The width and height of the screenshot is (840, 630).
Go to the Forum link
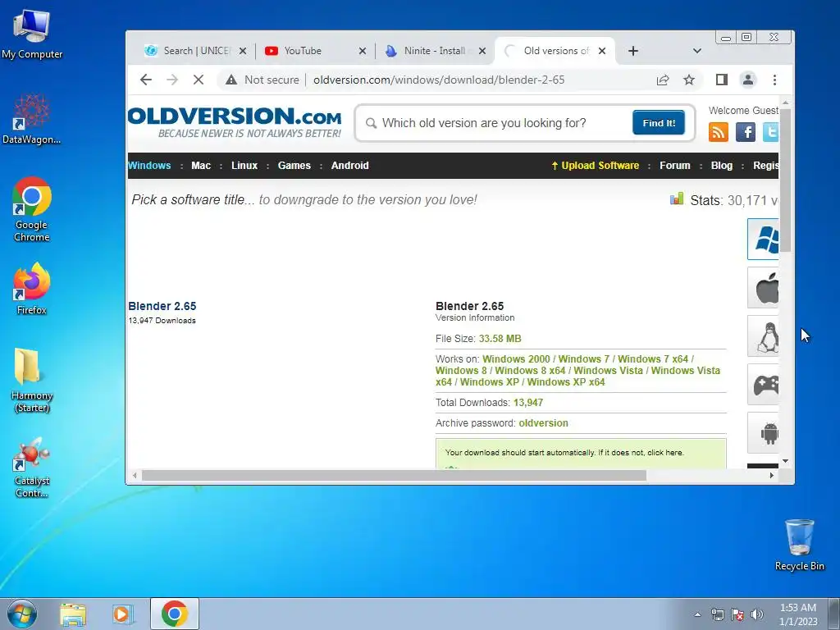[675, 166]
